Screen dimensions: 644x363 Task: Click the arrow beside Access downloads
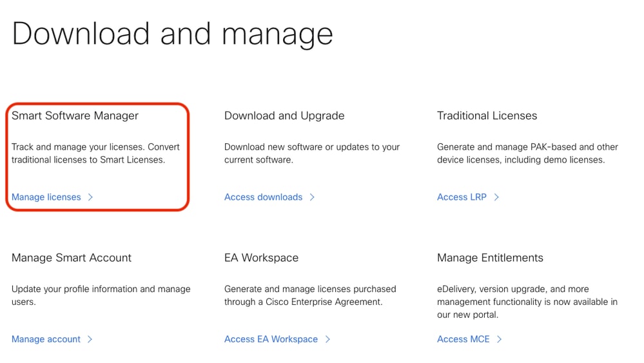tap(312, 197)
